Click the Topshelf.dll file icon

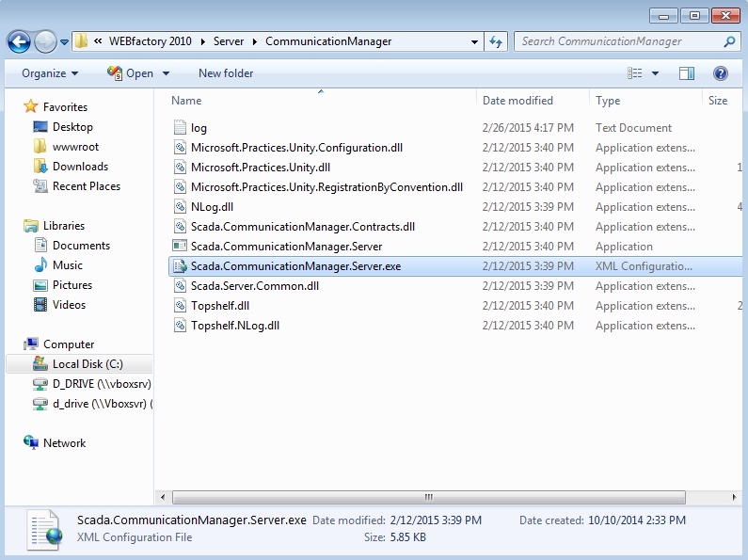coord(180,306)
